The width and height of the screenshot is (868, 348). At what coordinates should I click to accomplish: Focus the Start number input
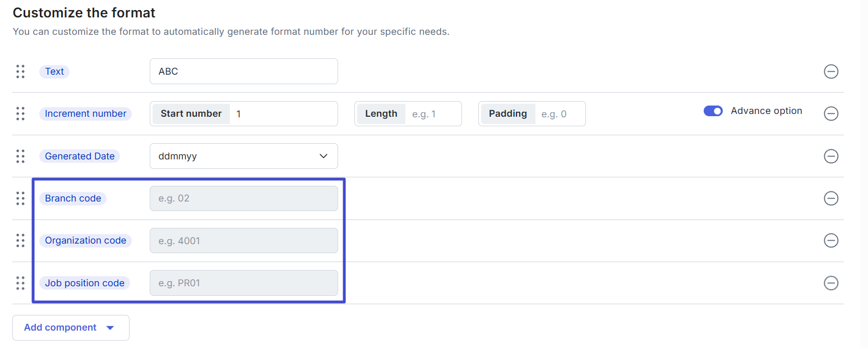[x=283, y=114]
